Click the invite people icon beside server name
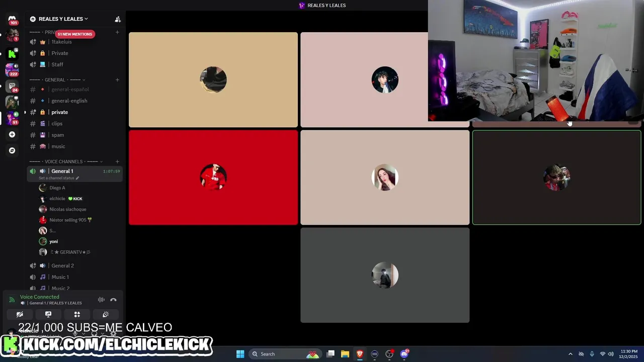This screenshot has width=644, height=362. coord(118,19)
